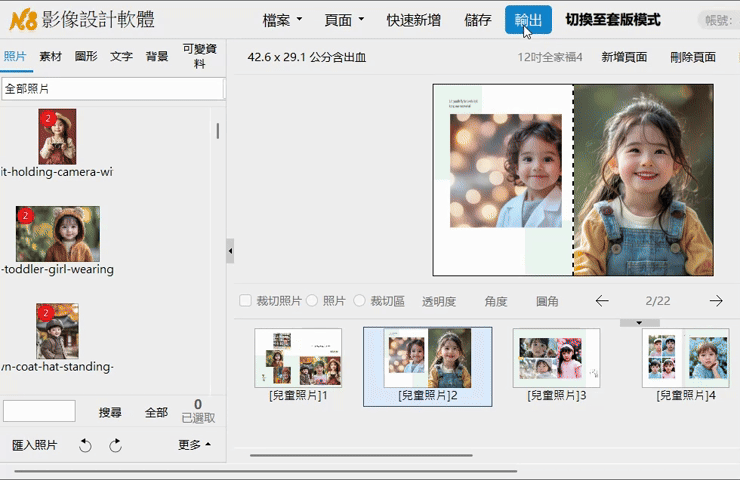Go to previous page with left arrow

pos(602,301)
